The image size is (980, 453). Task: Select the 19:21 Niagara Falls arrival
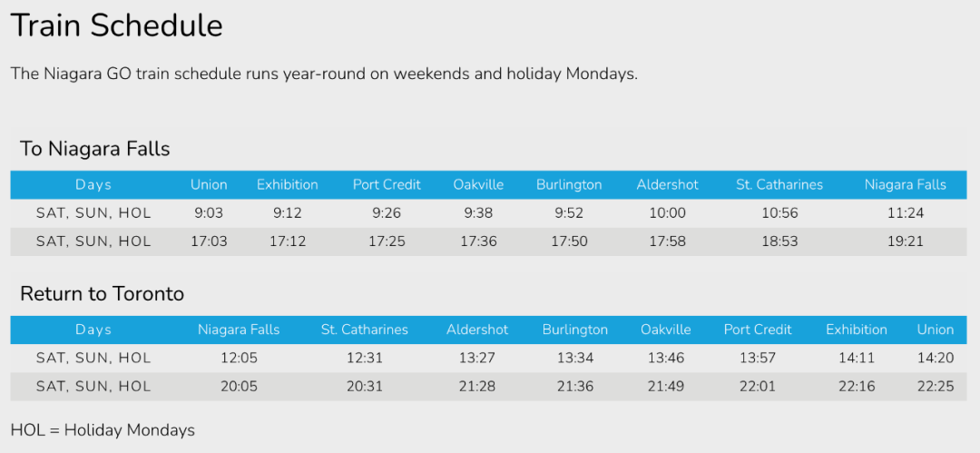click(905, 241)
